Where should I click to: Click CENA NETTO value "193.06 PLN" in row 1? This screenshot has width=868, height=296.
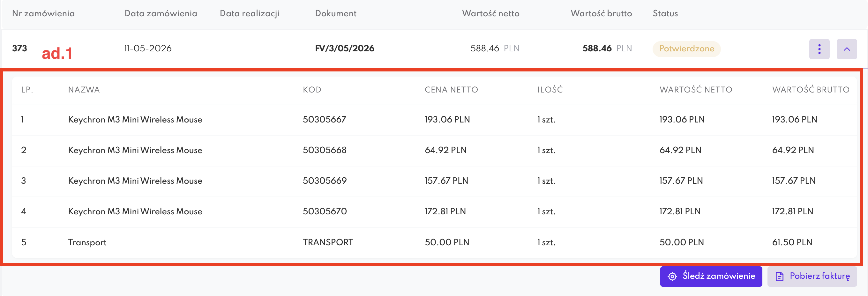(447, 120)
